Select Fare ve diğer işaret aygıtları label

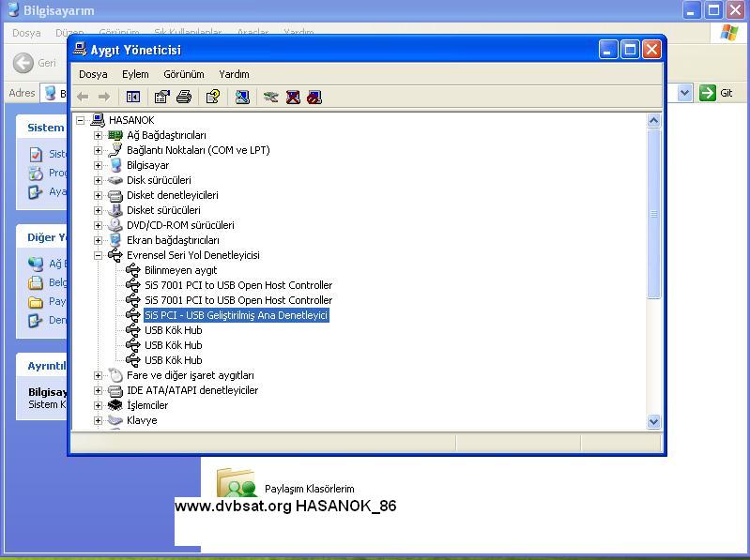coord(191,375)
